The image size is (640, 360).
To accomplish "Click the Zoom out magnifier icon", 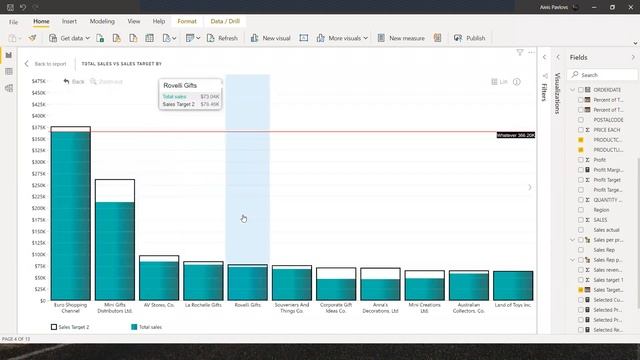I will coord(93,81).
